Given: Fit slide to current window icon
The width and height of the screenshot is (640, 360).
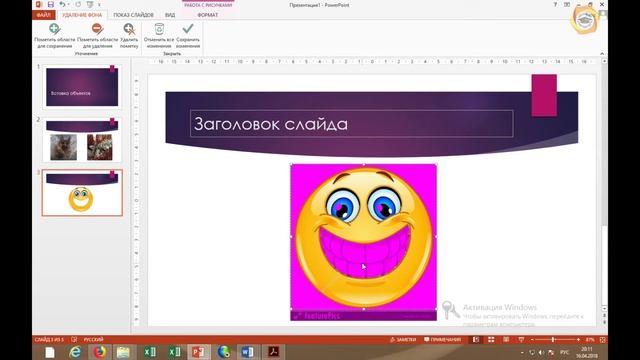Looking at the screenshot, I should [602, 340].
